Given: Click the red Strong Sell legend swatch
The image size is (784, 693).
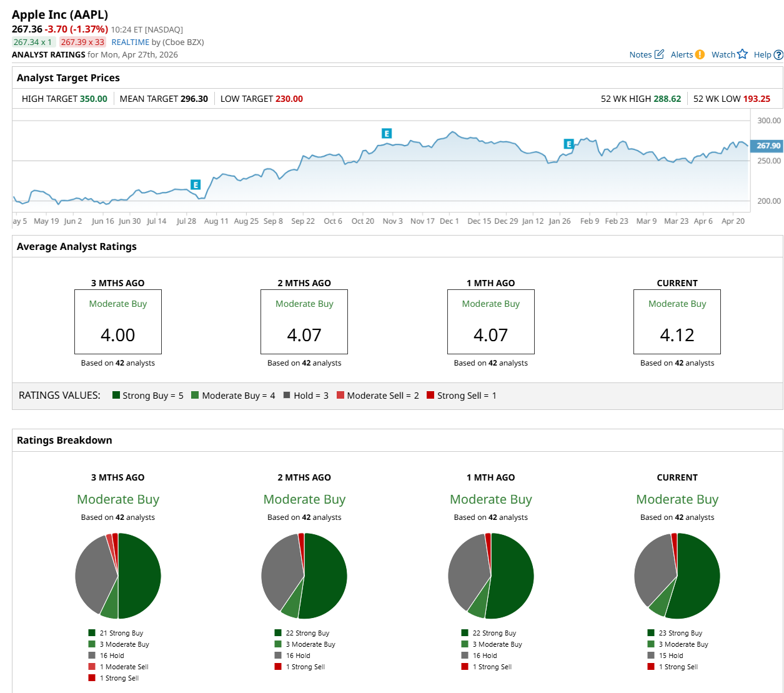Looking at the screenshot, I should click(430, 395).
